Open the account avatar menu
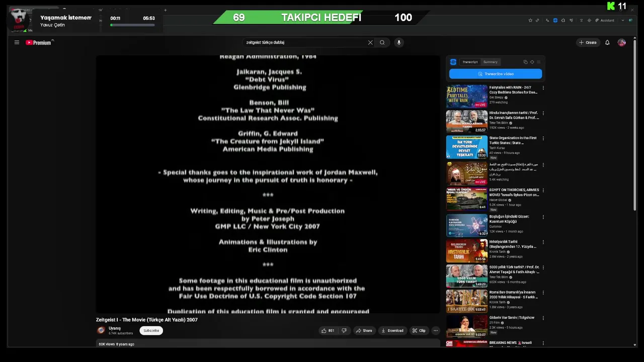Screen dimensions: 644x362 click(x=622, y=43)
